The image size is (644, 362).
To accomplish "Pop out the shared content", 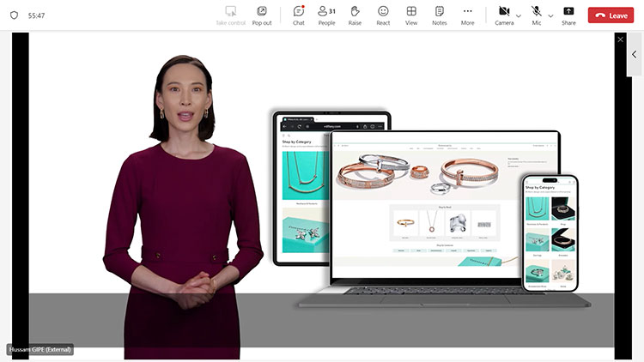I will click(261, 15).
